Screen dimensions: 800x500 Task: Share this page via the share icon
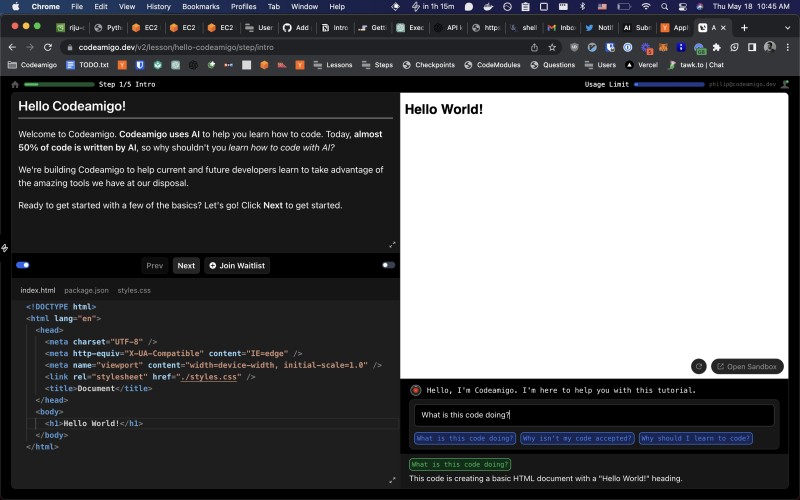pos(534,47)
